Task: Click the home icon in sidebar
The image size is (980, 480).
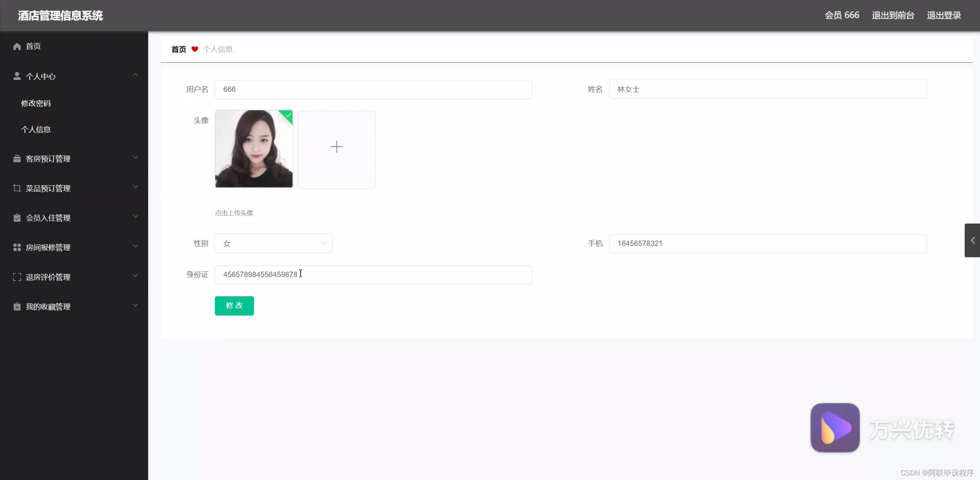Action: coord(17,46)
